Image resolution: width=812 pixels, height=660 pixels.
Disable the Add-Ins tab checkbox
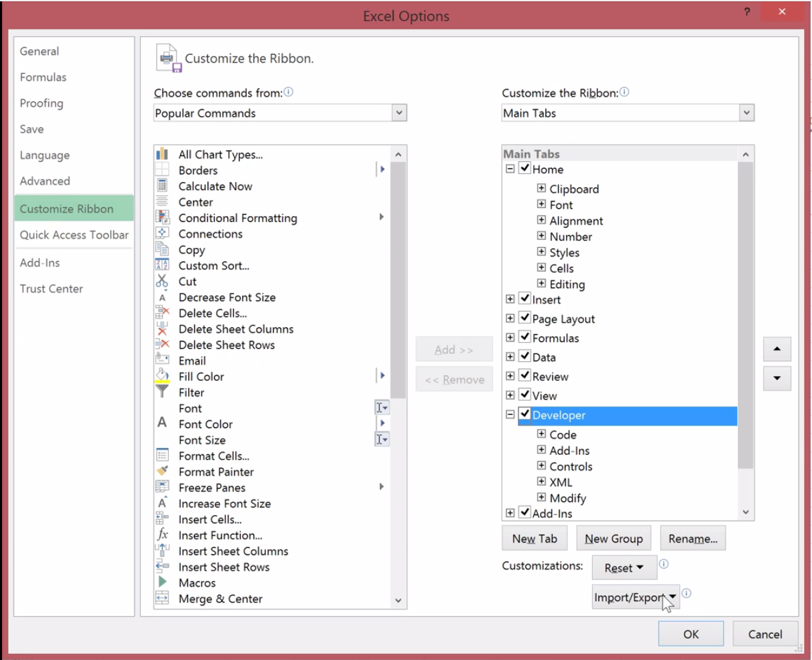[525, 513]
